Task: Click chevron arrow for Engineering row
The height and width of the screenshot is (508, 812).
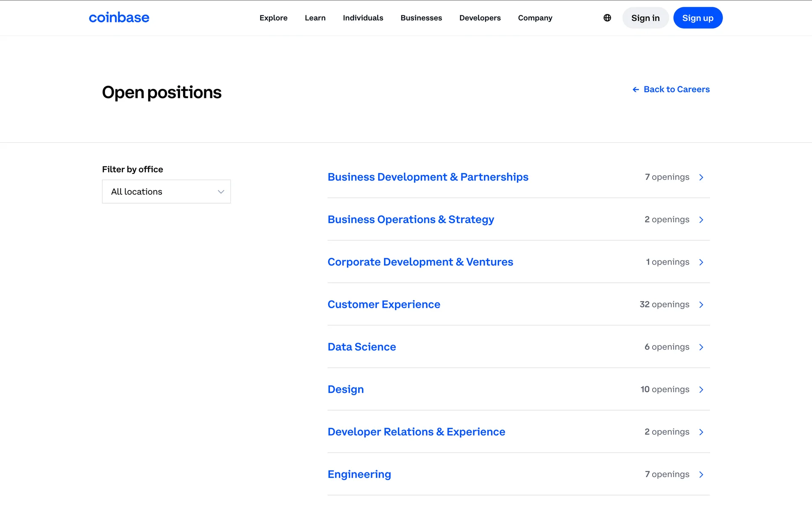Action: 701,475
